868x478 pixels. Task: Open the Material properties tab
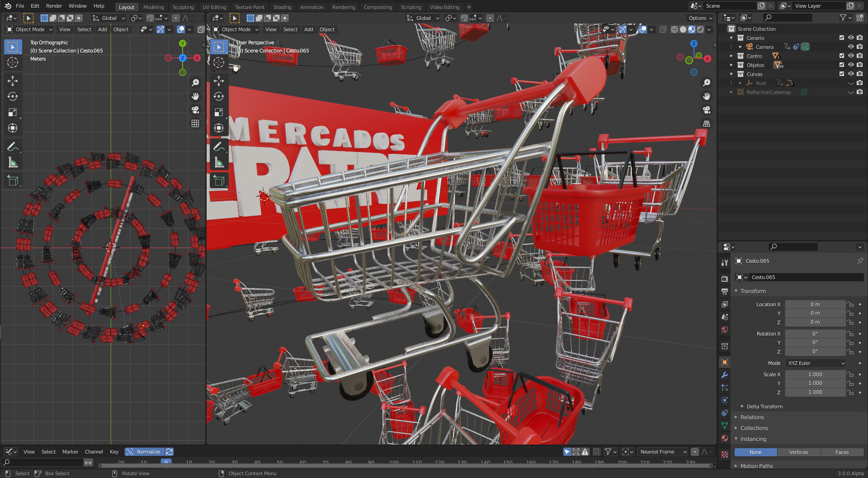[725, 438]
